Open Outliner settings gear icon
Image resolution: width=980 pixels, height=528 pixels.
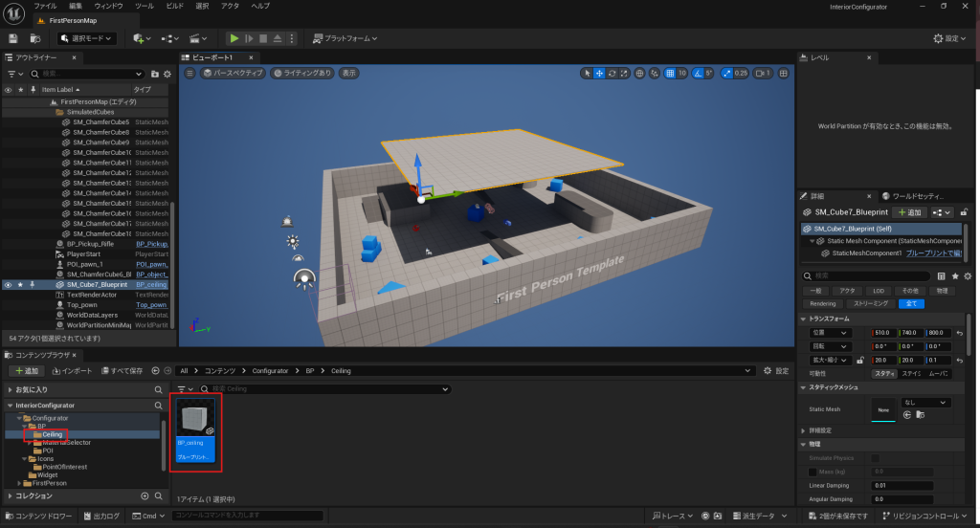[161, 74]
